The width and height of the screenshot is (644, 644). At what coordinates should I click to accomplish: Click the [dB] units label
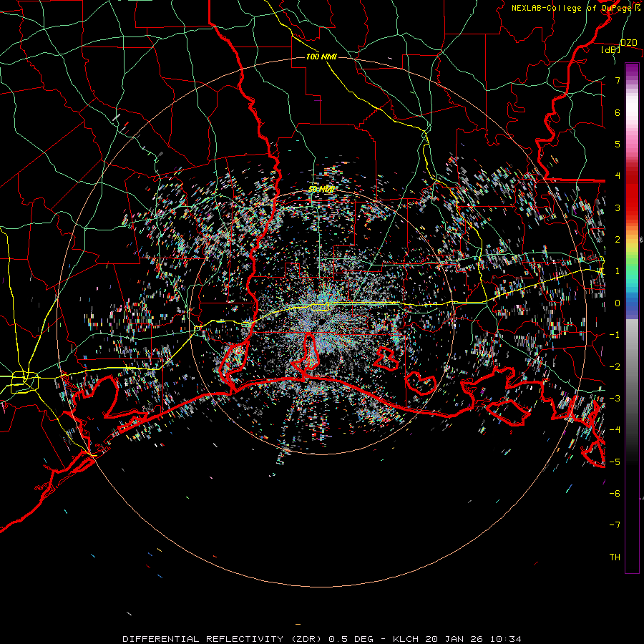pyautogui.click(x=611, y=50)
